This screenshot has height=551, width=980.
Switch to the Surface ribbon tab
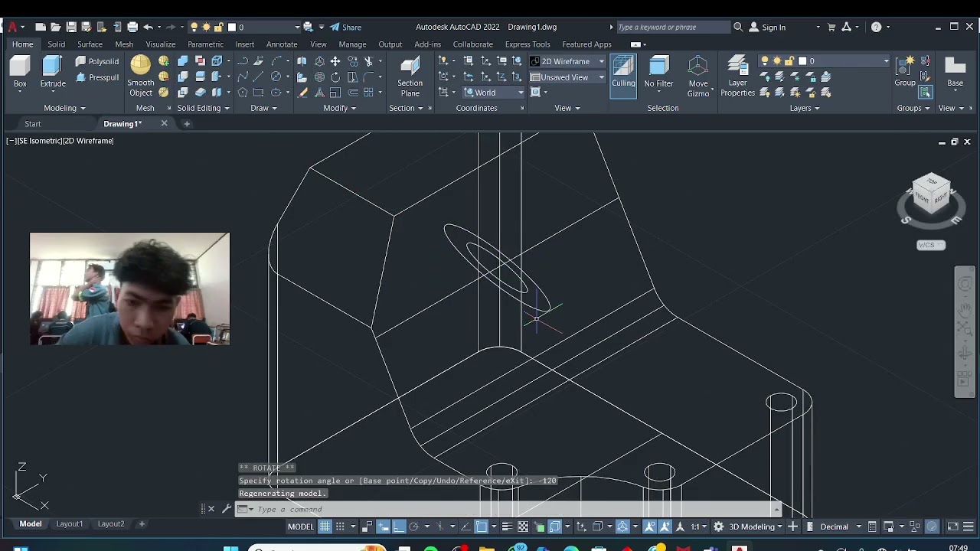pos(90,44)
